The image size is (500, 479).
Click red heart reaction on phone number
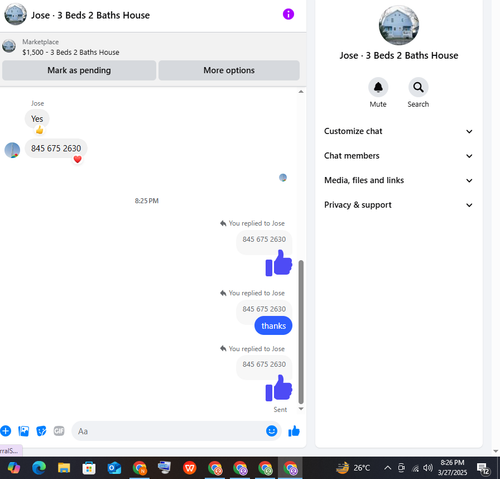[x=77, y=159]
